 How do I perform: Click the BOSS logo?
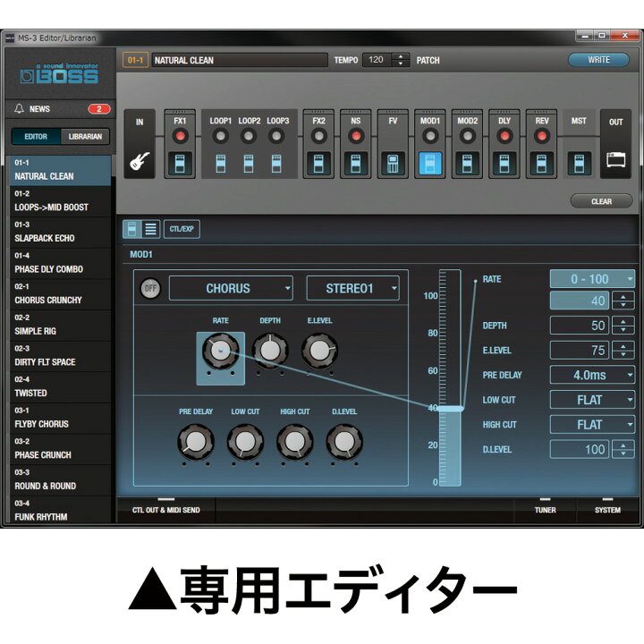point(60,73)
